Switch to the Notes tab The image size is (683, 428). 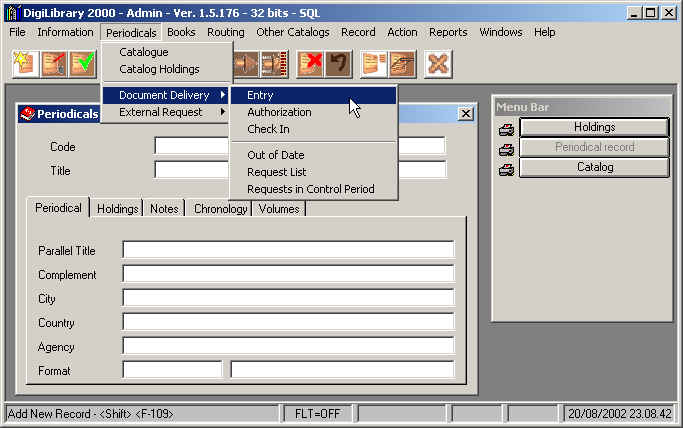pyautogui.click(x=164, y=209)
